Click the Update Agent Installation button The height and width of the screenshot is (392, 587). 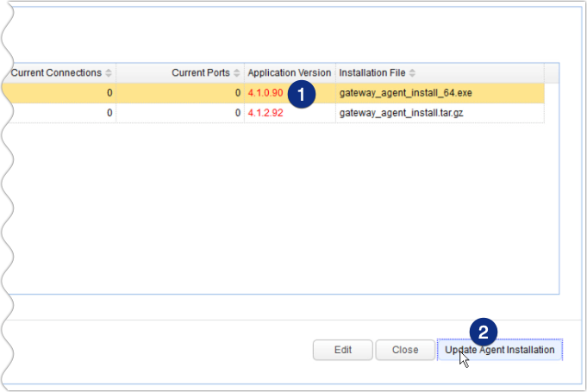[500, 350]
